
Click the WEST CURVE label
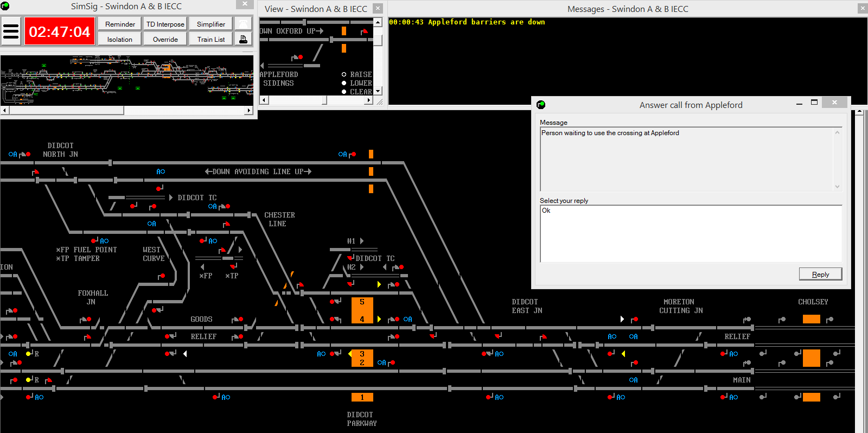click(x=154, y=254)
